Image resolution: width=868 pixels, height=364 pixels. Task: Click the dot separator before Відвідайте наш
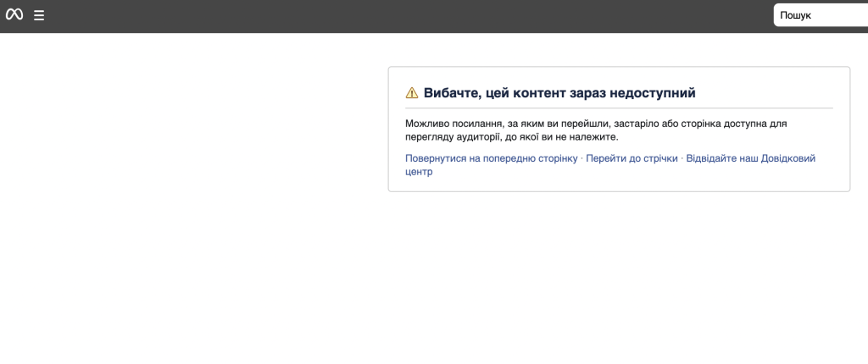click(682, 158)
